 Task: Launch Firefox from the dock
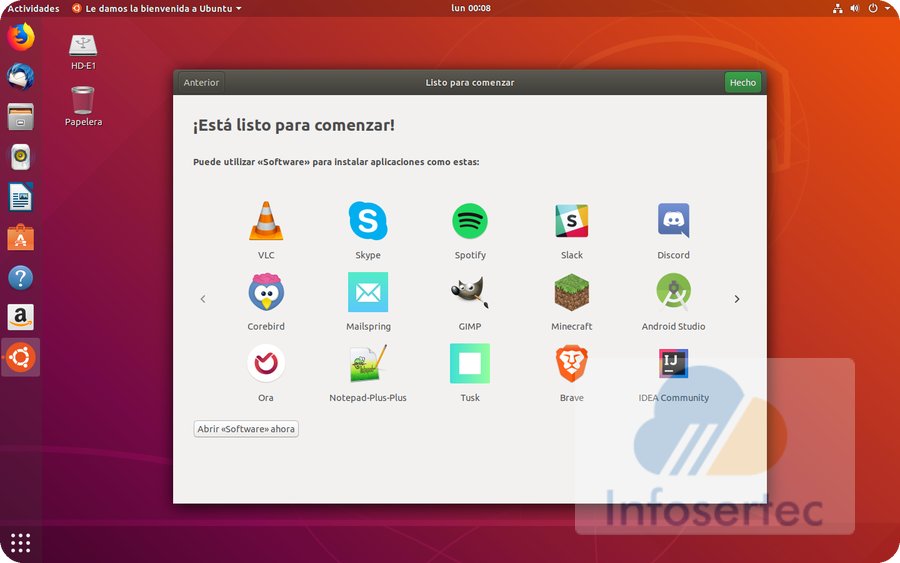(x=21, y=38)
